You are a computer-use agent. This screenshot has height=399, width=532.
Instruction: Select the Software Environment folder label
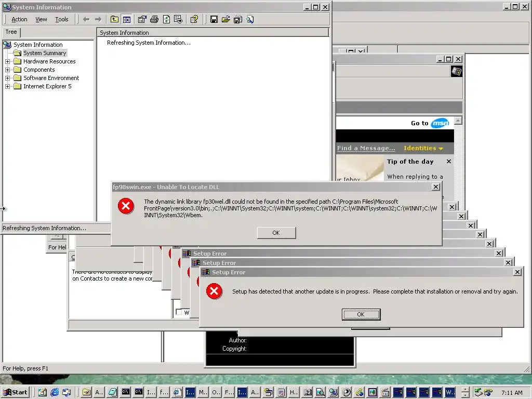click(x=51, y=78)
